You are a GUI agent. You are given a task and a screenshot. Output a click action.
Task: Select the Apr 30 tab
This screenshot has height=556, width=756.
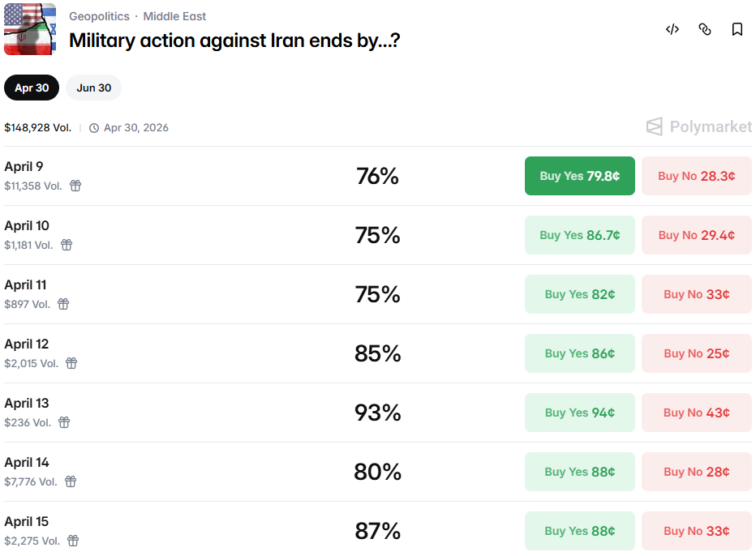32,88
